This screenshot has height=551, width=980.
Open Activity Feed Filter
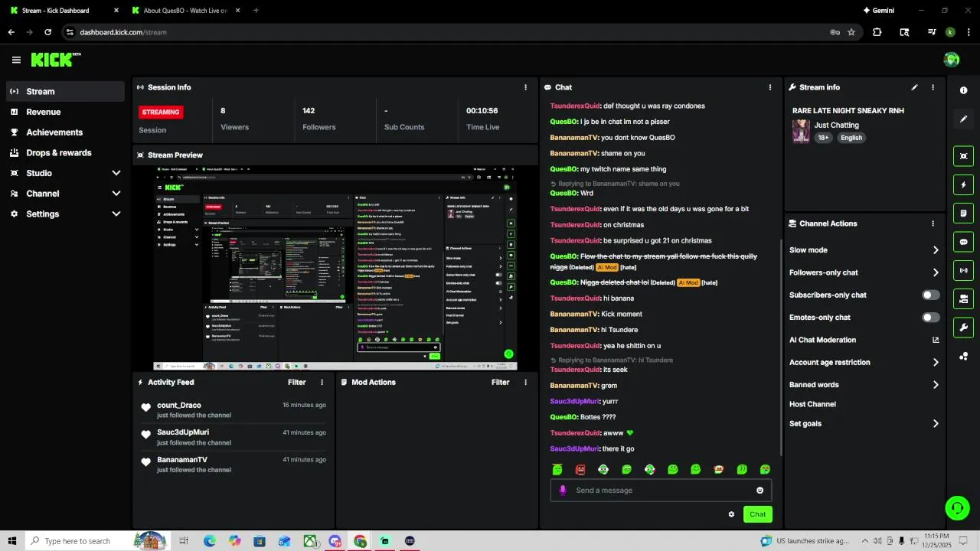point(297,383)
